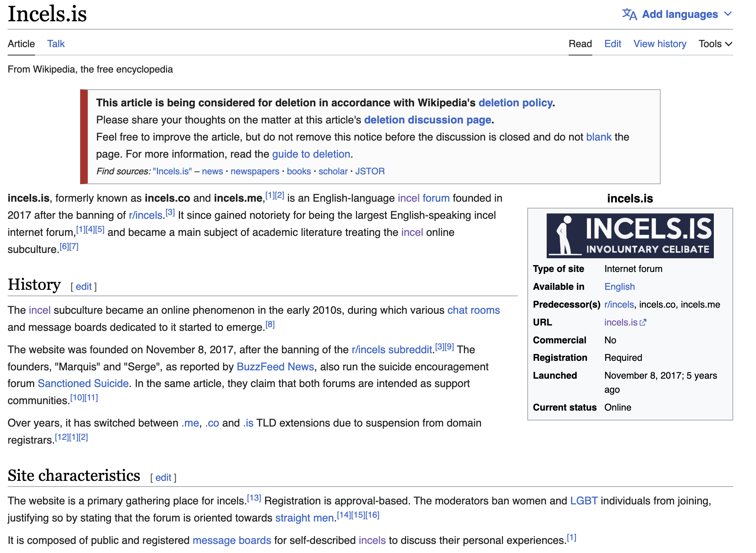Click citation [8] in History section
The width and height of the screenshot is (756, 553).
point(270,324)
